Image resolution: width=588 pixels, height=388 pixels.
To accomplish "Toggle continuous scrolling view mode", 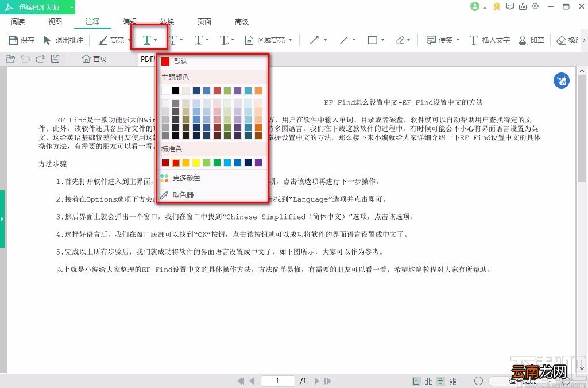I will (440, 381).
